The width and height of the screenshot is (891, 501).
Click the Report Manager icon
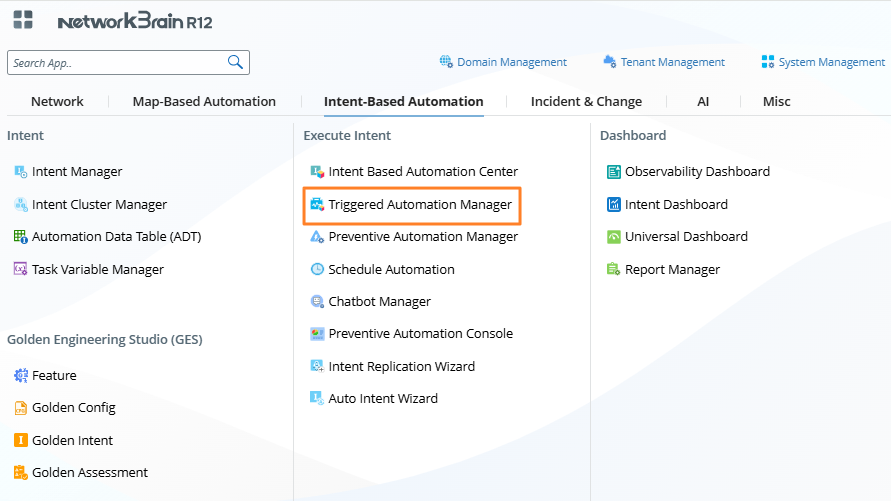614,269
